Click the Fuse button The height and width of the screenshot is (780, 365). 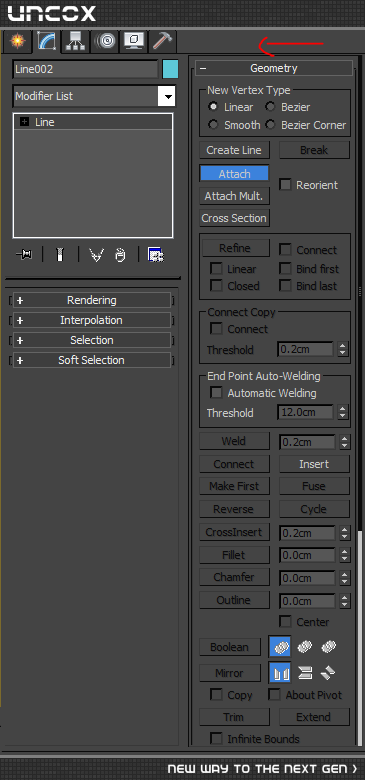tap(314, 486)
